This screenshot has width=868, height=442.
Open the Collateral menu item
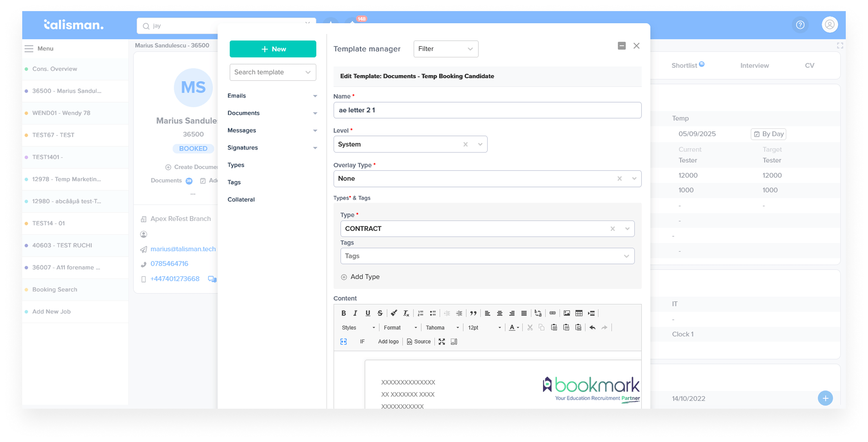coord(241,199)
